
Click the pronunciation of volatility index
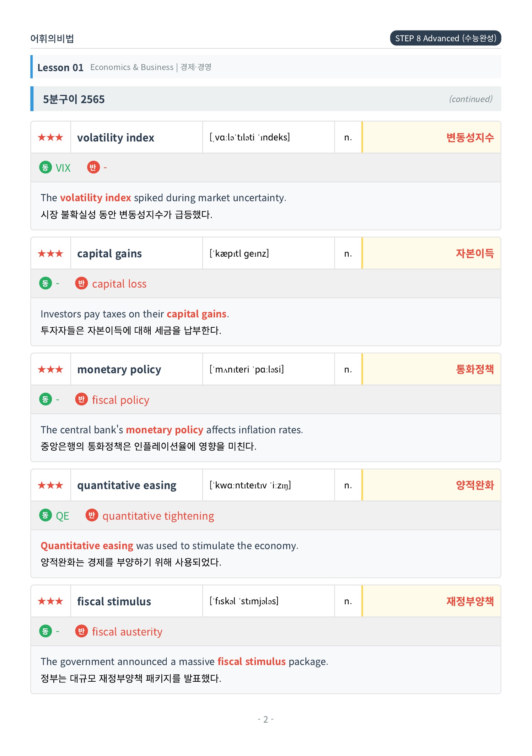tap(250, 137)
